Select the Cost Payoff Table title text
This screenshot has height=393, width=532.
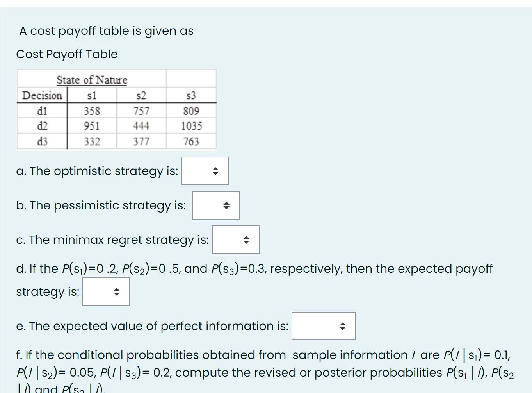coord(66,54)
